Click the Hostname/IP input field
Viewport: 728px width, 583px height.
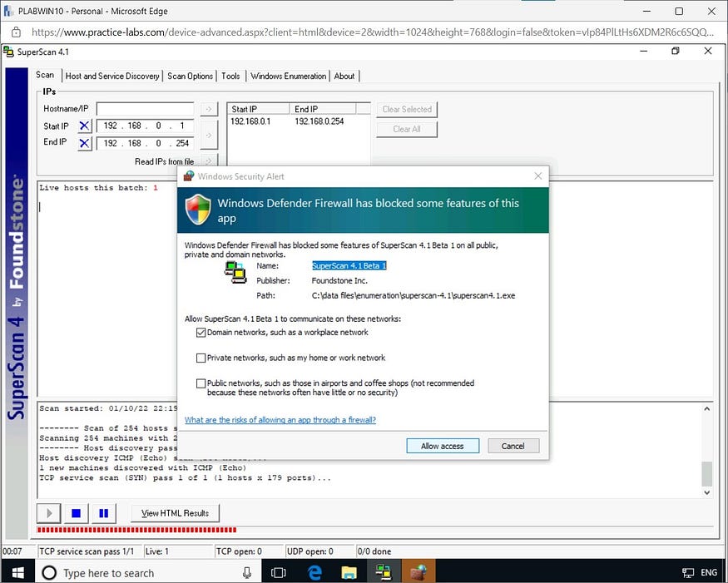tap(146, 109)
